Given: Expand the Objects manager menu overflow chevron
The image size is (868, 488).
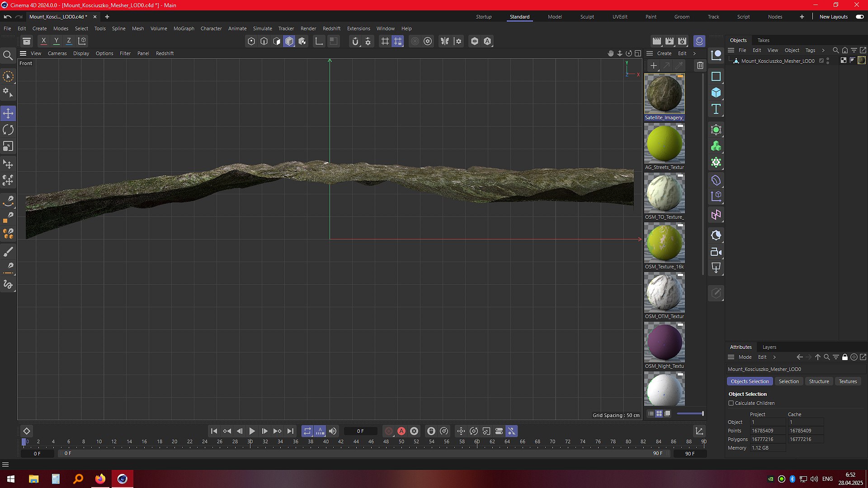Looking at the screenshot, I should point(823,50).
